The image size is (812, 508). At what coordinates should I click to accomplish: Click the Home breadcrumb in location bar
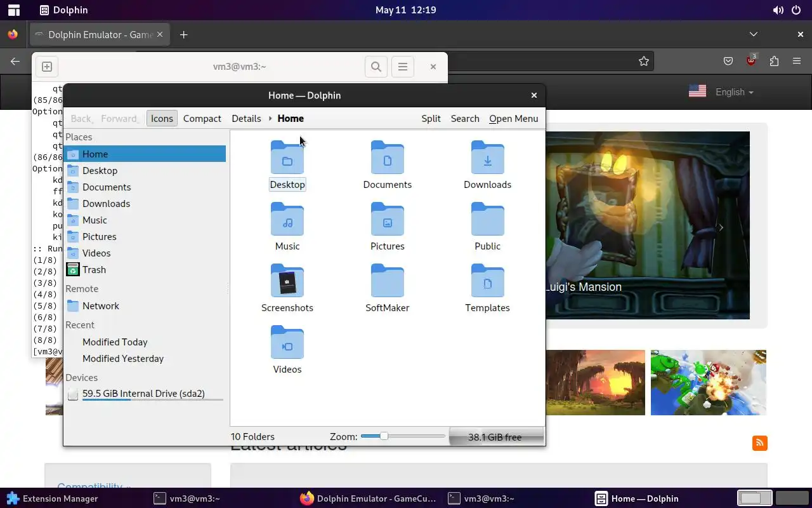(291, 118)
